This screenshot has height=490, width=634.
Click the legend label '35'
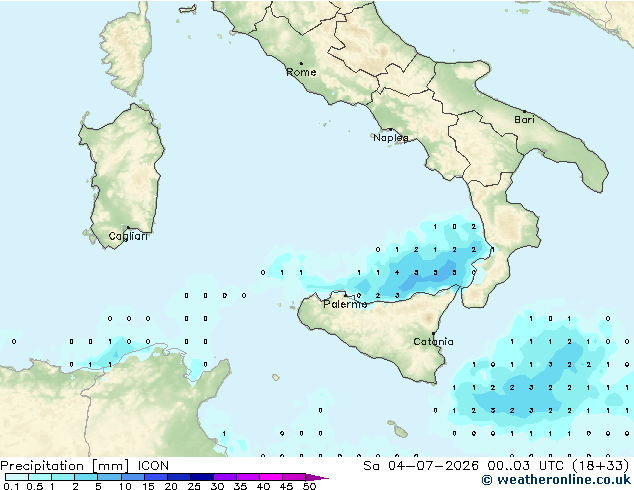pos(240,486)
